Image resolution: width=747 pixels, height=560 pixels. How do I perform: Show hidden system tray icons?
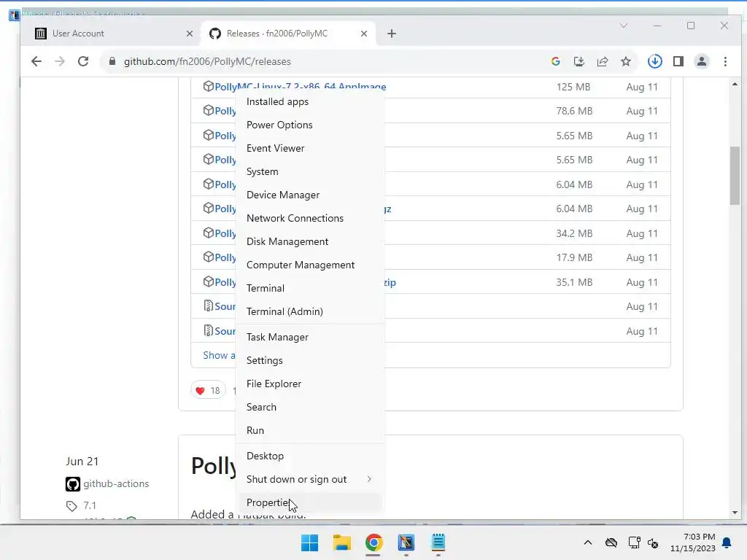[588, 542]
